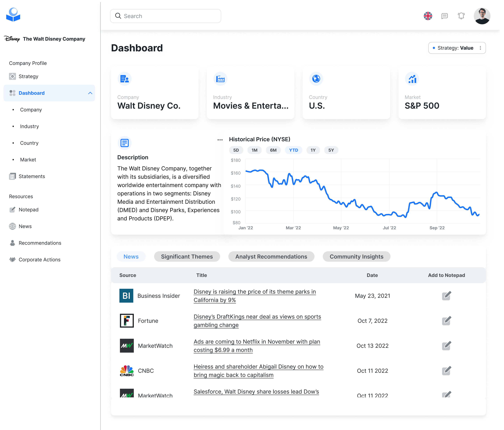The width and height of the screenshot is (504, 430).
Task: Click the Recommendations person icon in the sidebar
Action: (12, 243)
